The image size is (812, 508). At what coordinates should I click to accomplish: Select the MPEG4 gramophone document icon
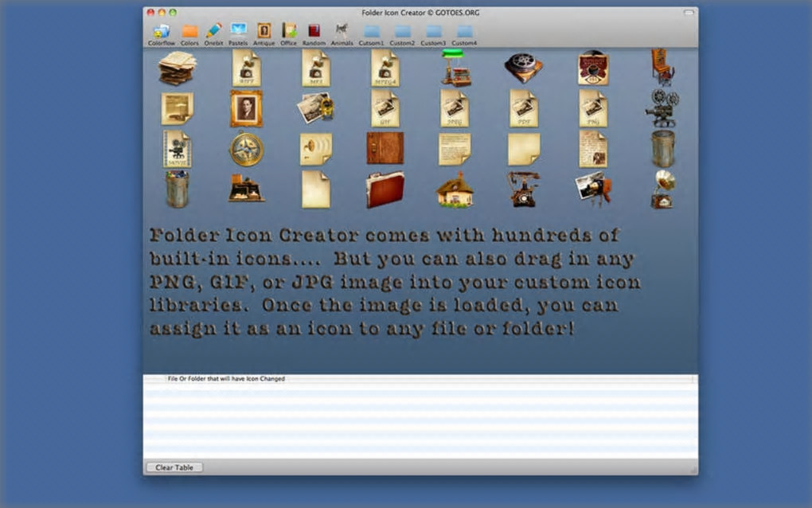point(385,68)
